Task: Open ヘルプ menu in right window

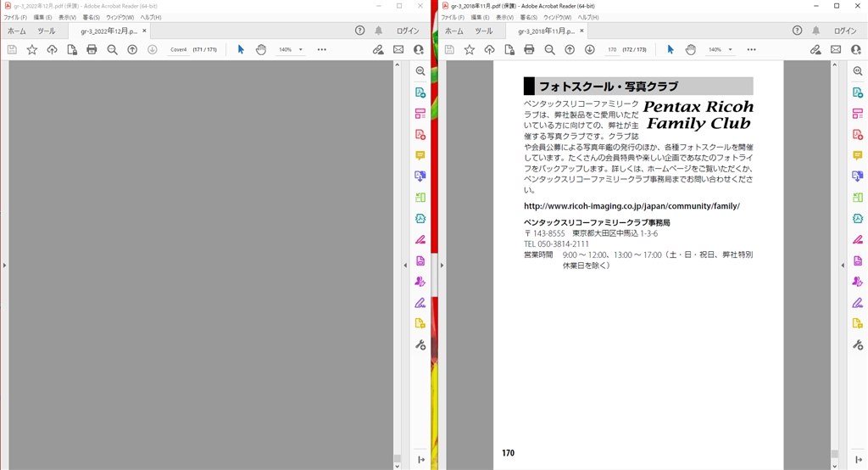Action: tap(588, 17)
